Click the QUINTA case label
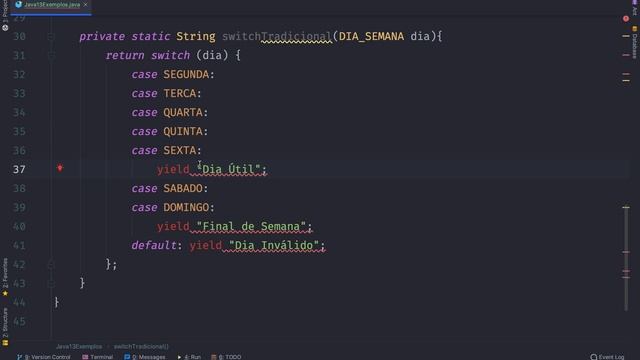This screenshot has height=360, width=640. (183, 131)
